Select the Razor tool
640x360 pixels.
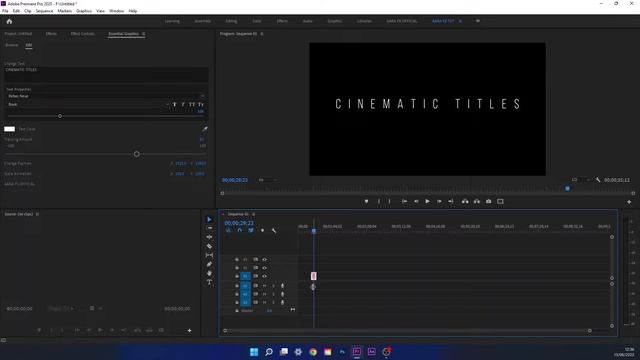[209, 246]
